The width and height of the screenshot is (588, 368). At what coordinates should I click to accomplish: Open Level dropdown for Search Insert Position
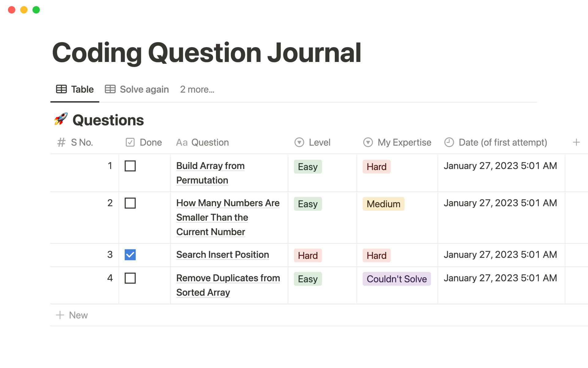pos(308,255)
